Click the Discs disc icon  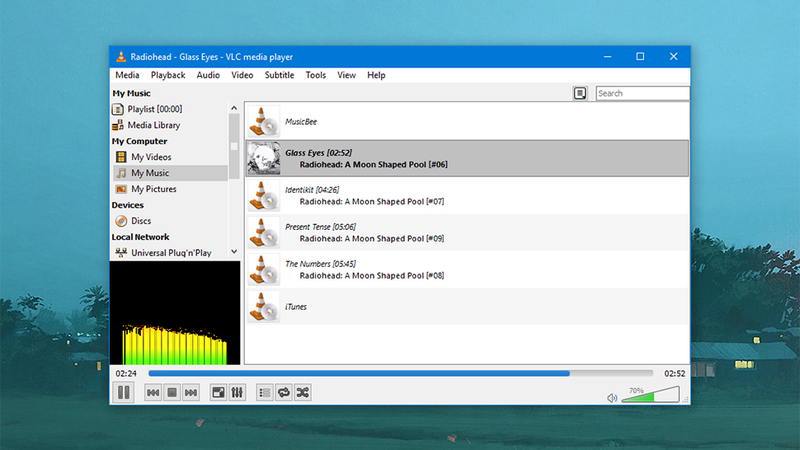tap(121, 221)
